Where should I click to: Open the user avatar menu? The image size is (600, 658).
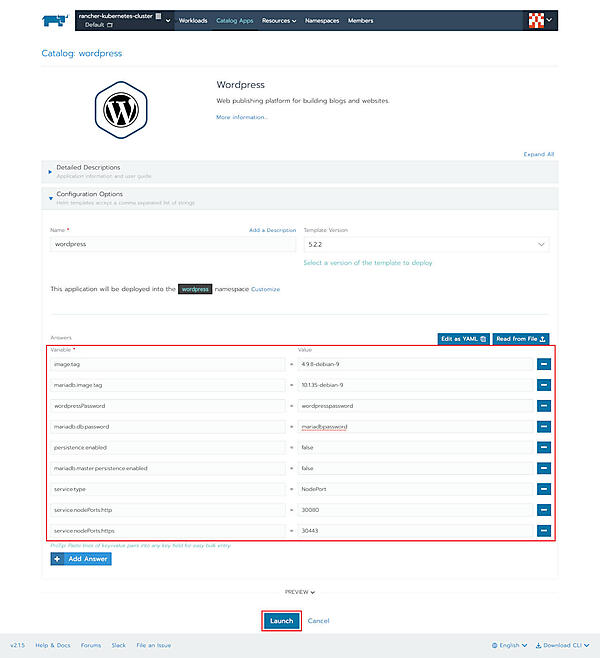click(540, 20)
